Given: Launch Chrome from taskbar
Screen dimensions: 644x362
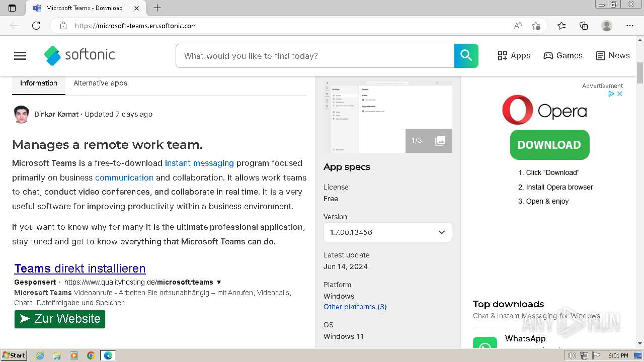Looking at the screenshot, I should point(91,355).
